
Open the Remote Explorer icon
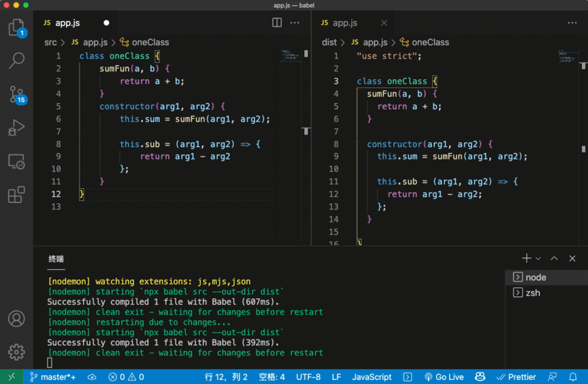(16, 161)
